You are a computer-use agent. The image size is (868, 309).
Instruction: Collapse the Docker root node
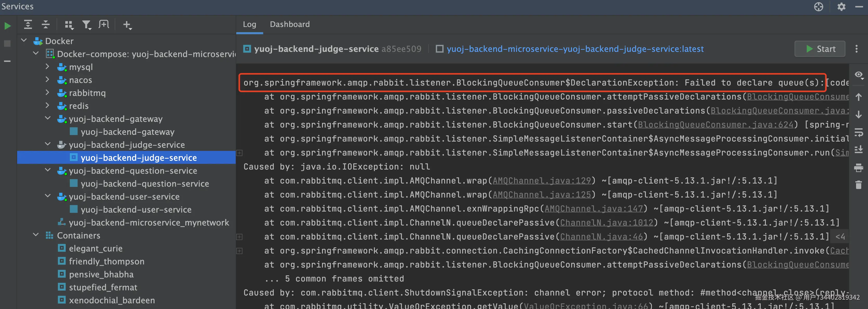pyautogui.click(x=24, y=41)
